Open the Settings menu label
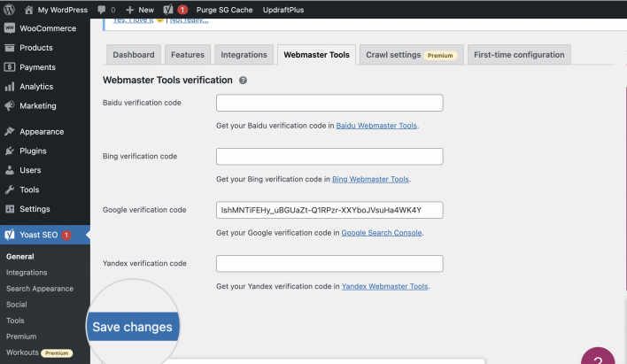The image size is (627, 364). coord(35,209)
